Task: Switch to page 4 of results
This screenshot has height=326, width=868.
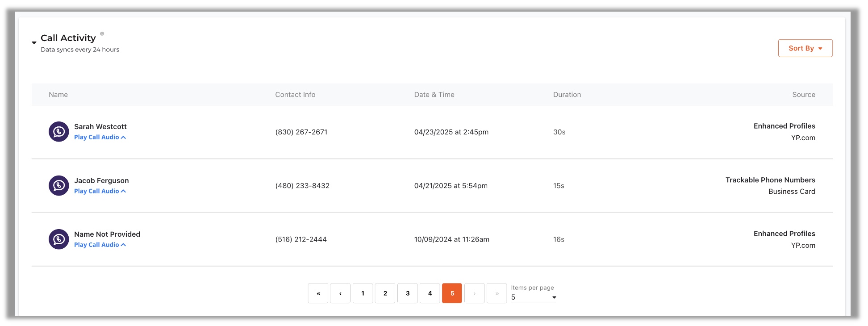Action: pyautogui.click(x=430, y=293)
